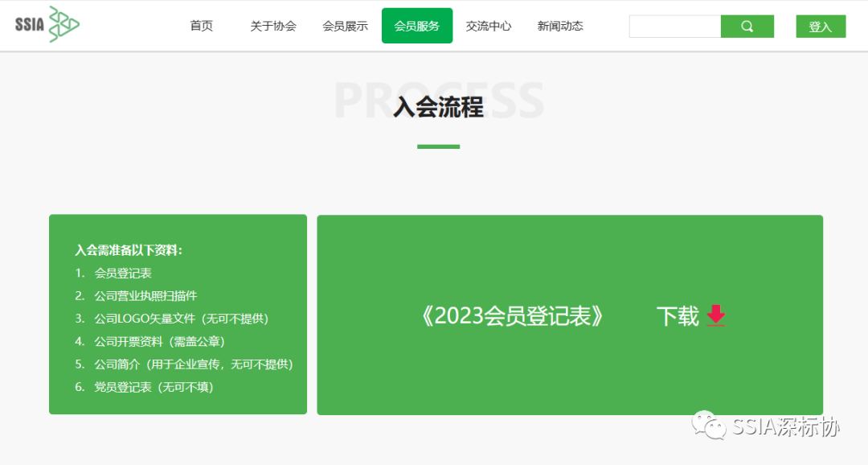
Task: Select the 首页 navigation item
Action: coord(200,25)
